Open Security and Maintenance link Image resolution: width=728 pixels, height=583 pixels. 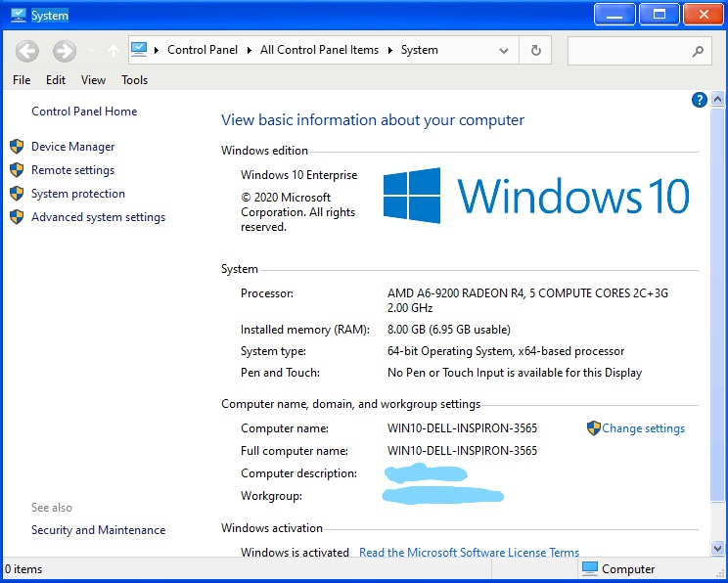pos(98,530)
